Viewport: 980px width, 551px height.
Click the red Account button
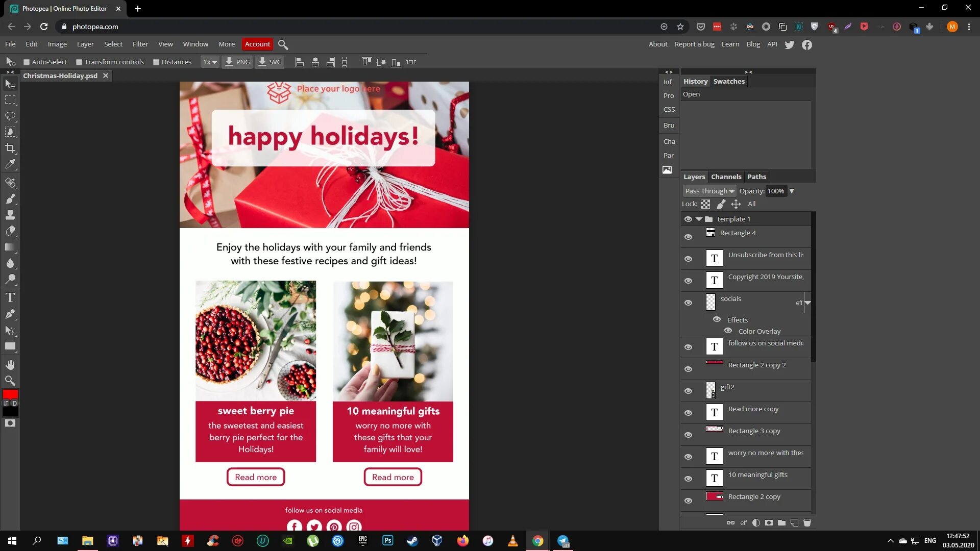257,44
